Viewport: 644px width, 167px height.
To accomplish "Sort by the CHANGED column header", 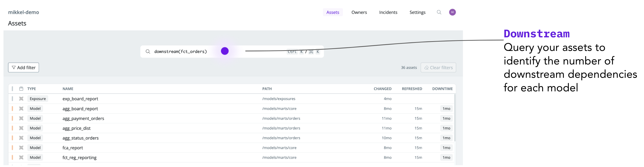I will pyautogui.click(x=382, y=89).
